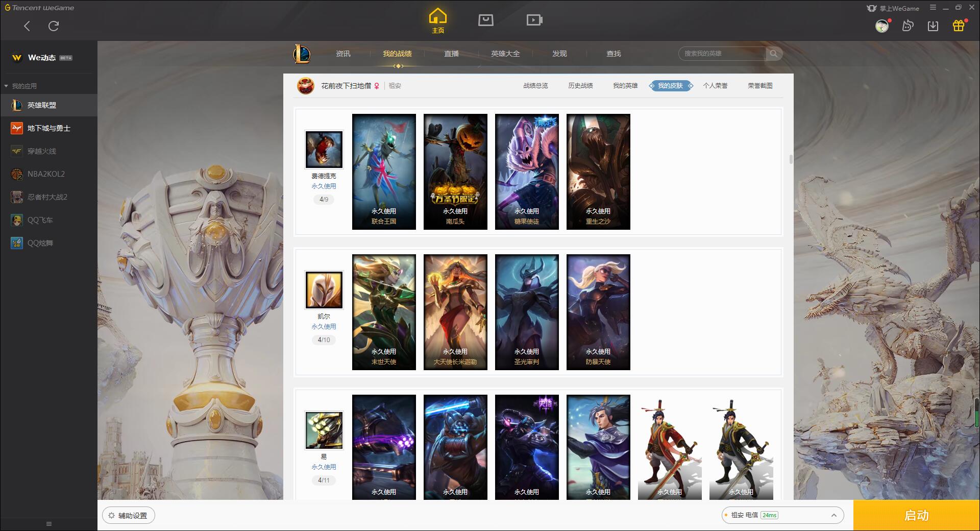Screen dimensions: 980x531
Task: Launch the game with 启动 button
Action: pos(917,516)
